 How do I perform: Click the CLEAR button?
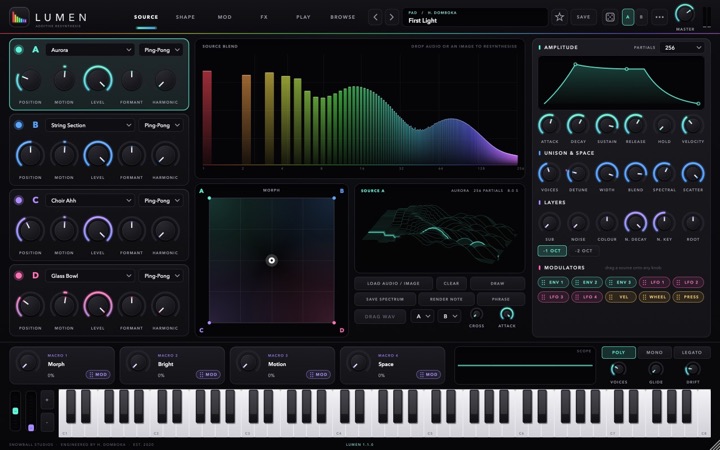coord(451,283)
